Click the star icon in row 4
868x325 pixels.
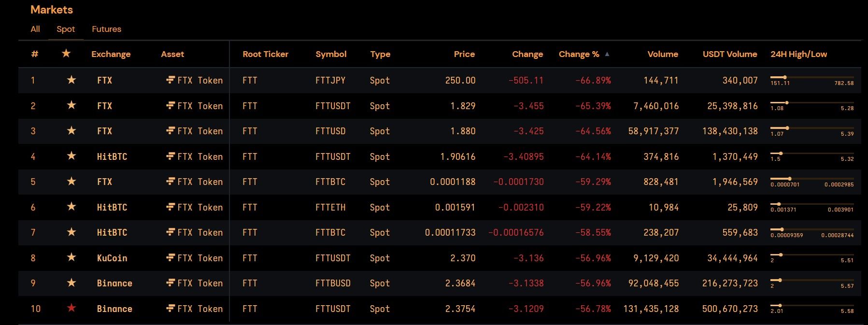(x=71, y=156)
